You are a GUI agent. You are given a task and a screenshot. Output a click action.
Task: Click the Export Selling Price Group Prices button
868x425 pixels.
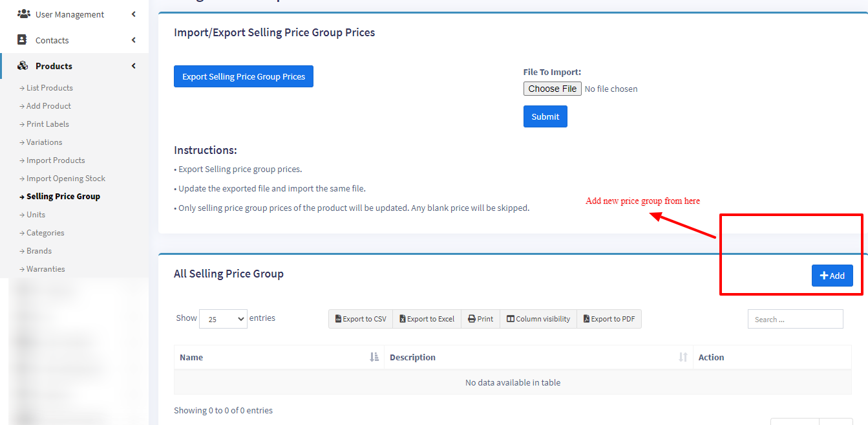pos(244,76)
